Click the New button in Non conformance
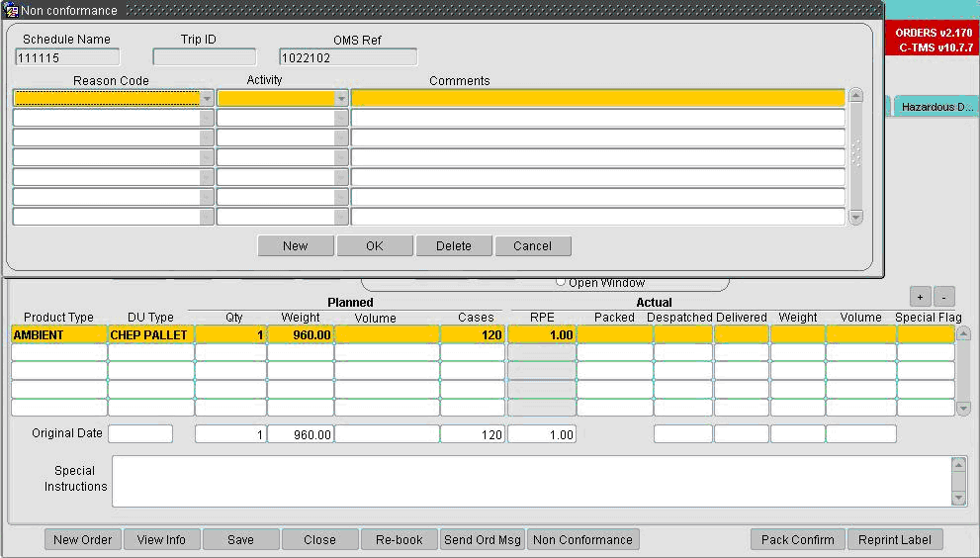 [295, 245]
